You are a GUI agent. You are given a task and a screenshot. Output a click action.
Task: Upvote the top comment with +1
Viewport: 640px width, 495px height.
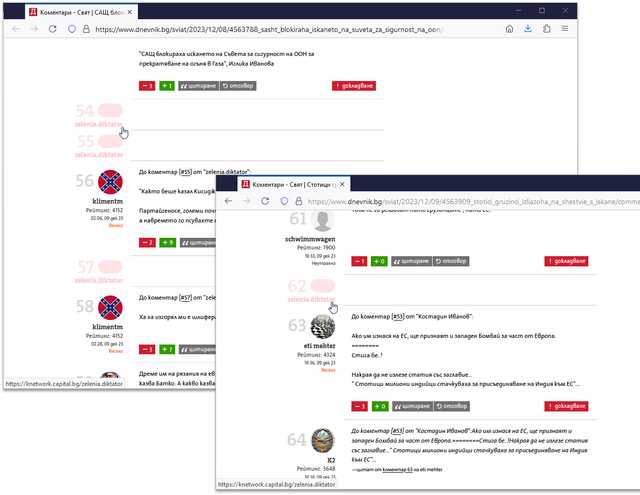click(x=167, y=86)
